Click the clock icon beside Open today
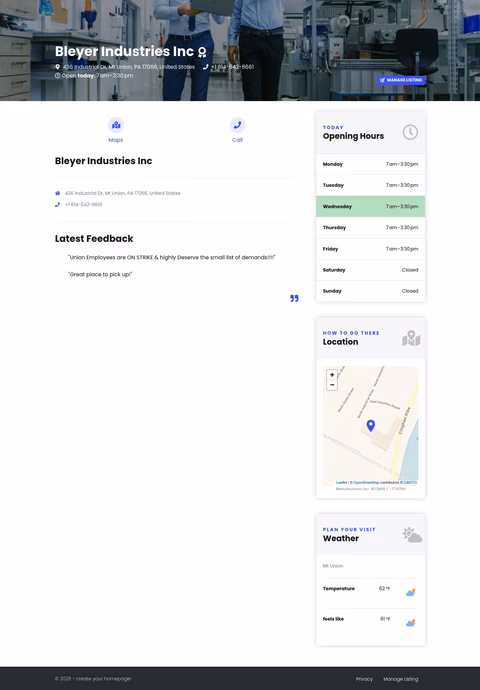The height and width of the screenshot is (690, 480). point(58,76)
